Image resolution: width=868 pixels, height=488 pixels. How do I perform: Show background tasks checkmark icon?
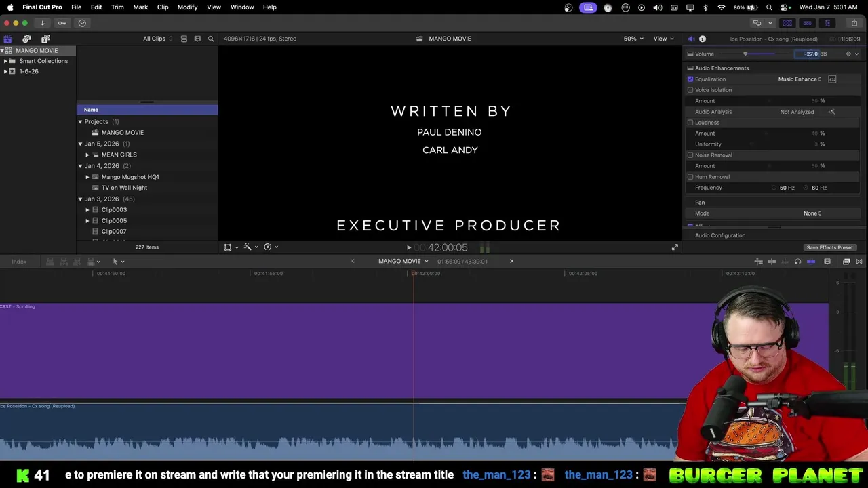coord(82,23)
